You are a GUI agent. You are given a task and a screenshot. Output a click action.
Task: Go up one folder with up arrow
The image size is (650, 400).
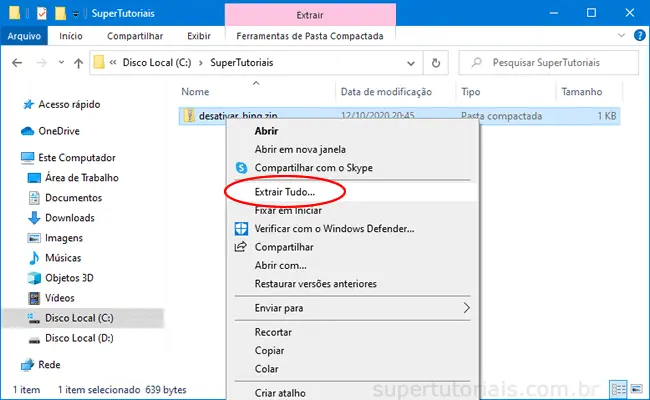coord(78,63)
